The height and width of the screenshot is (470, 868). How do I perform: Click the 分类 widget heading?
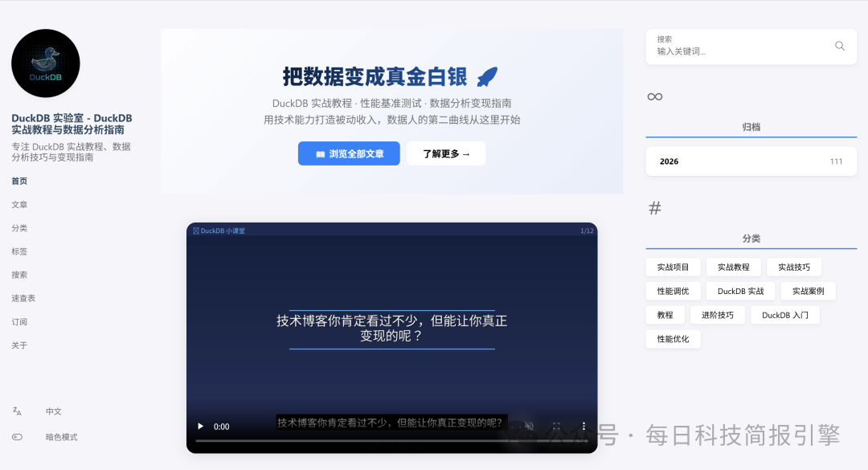[751, 239]
